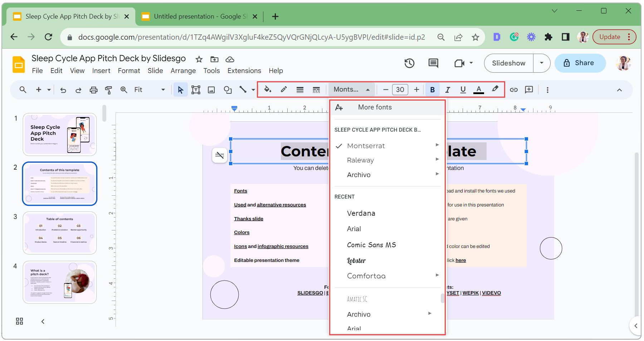644x341 pixels.
Task: Open version history clock icon
Action: [409, 63]
